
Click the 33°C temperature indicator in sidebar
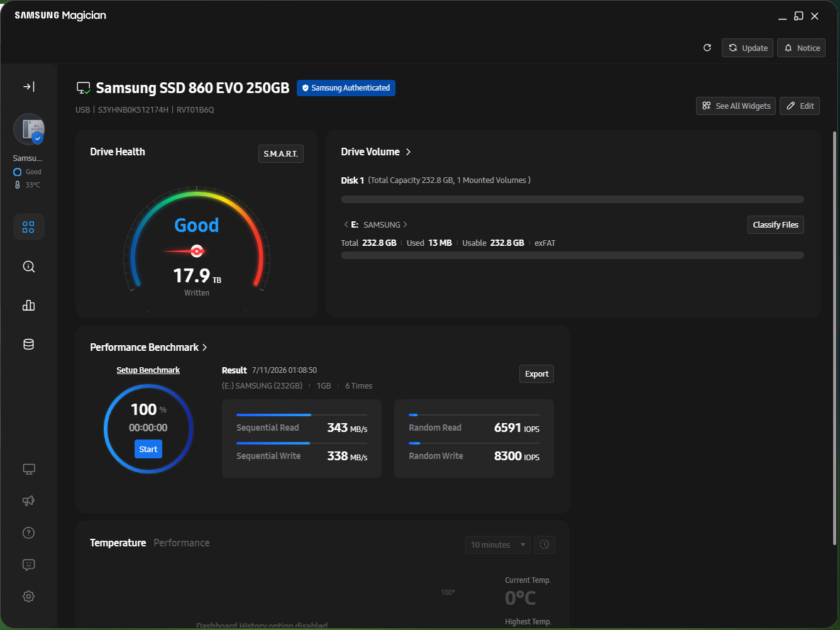[x=28, y=185]
